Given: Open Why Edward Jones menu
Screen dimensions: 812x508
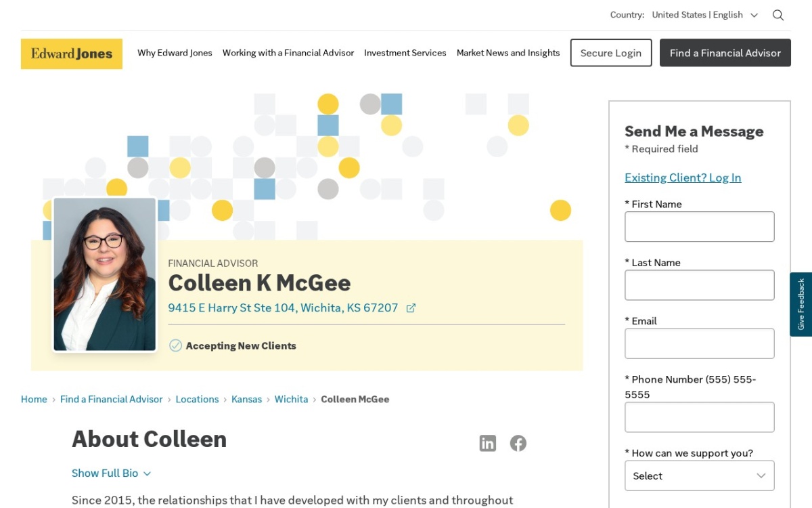Looking at the screenshot, I should [175, 53].
